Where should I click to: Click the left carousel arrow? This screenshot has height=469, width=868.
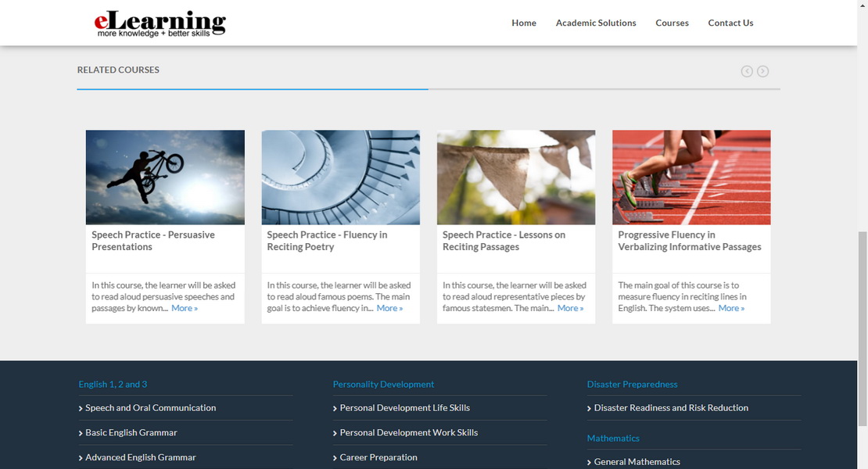tap(747, 70)
